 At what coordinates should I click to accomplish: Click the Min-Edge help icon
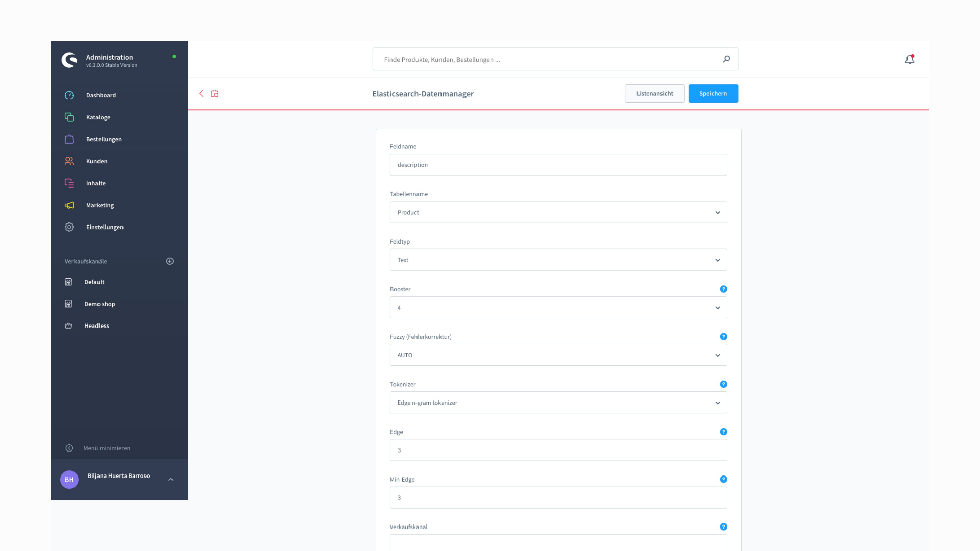click(723, 479)
